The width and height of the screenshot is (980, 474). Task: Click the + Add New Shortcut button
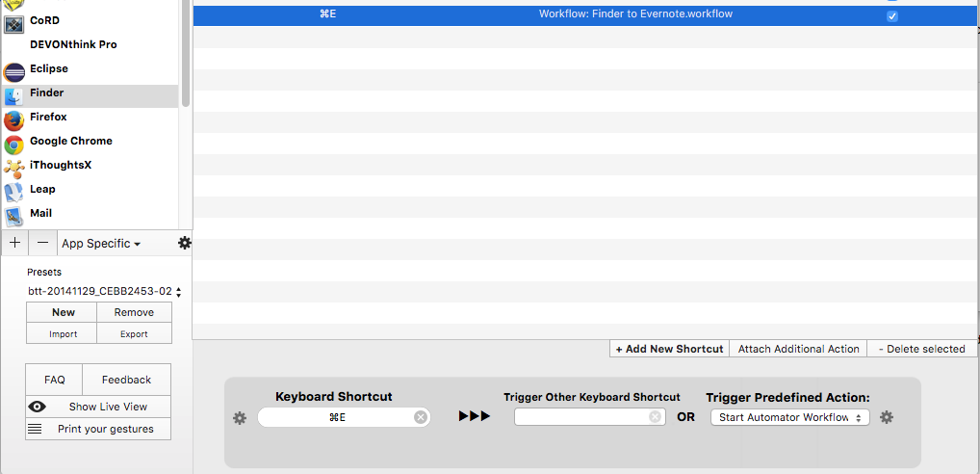pos(669,349)
